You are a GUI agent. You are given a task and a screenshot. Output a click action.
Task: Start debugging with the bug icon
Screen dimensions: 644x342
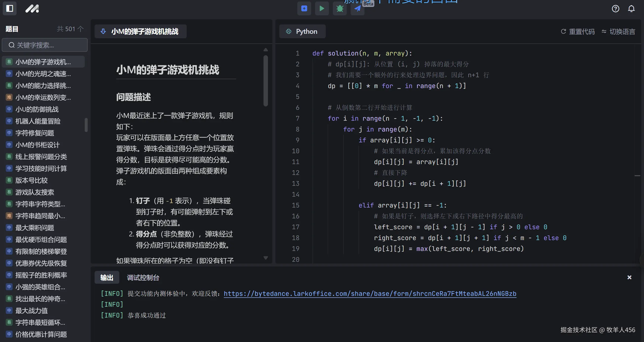pos(340,8)
